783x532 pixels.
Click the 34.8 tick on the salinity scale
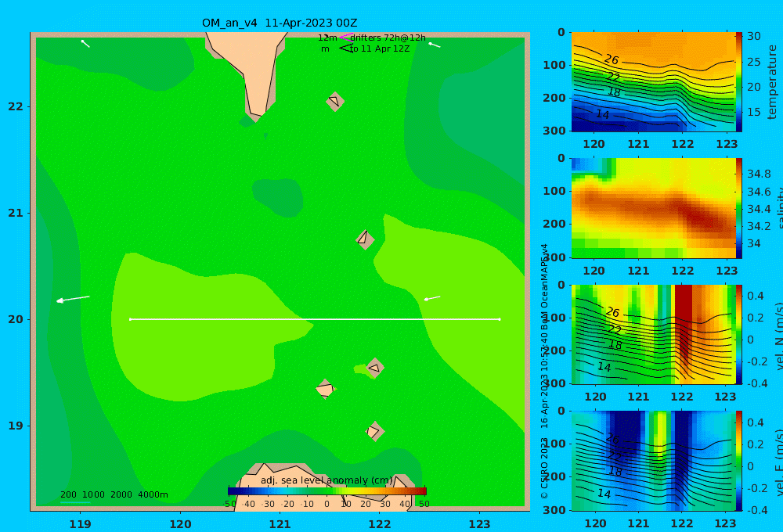[759, 174]
